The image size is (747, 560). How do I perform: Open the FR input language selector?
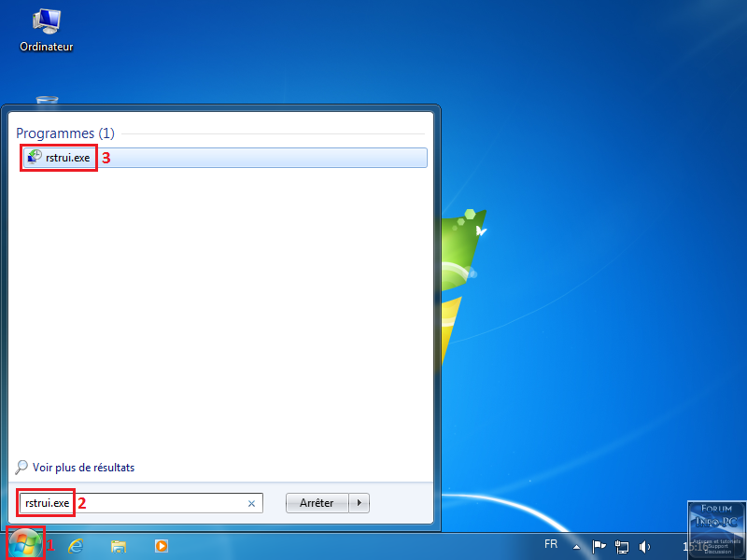(x=551, y=545)
